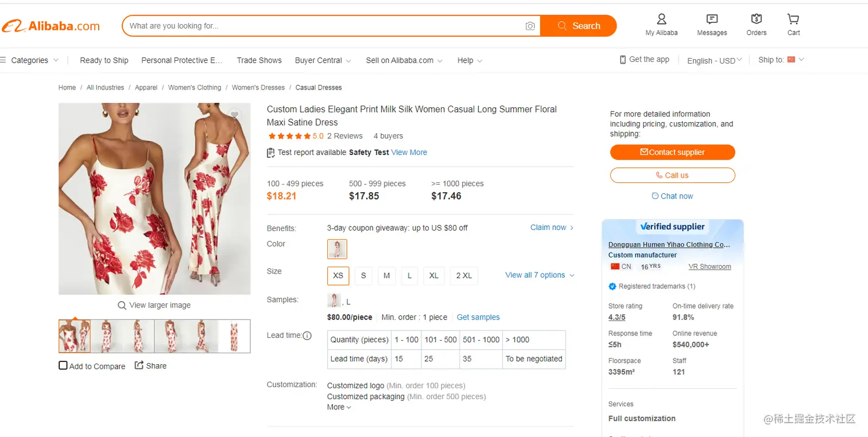This screenshot has width=868, height=437.
Task: Click the search input field
Action: [321, 26]
